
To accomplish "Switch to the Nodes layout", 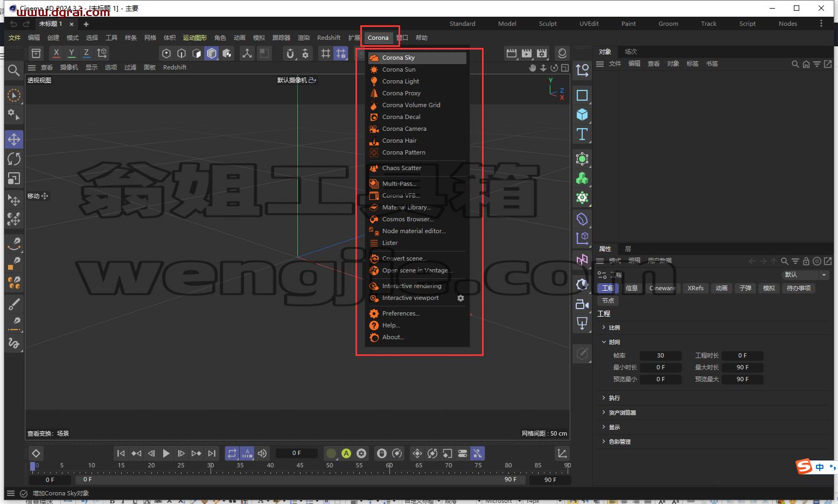I will (788, 24).
